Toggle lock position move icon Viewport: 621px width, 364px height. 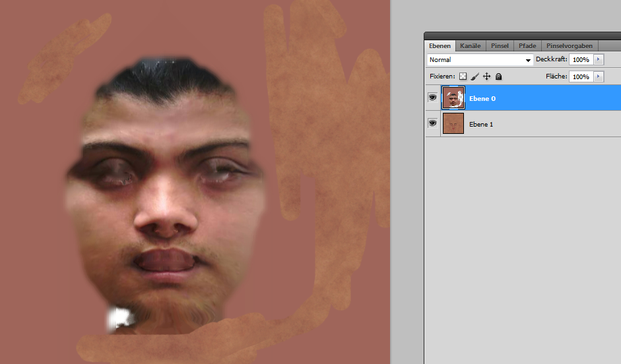[487, 76]
